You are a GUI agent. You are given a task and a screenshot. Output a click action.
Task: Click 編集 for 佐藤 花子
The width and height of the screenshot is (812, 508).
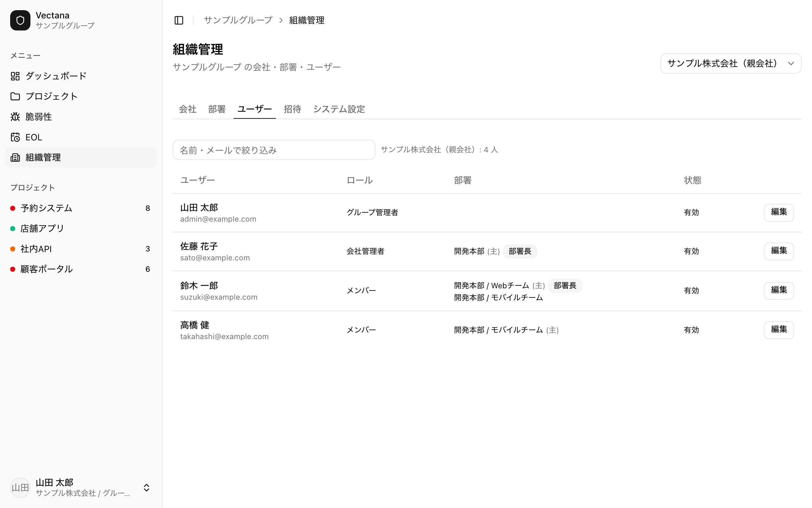point(779,251)
